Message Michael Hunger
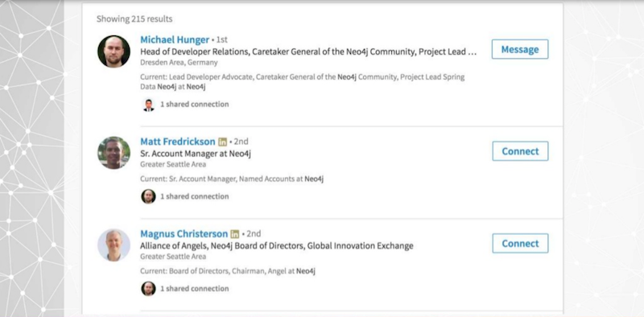Image resolution: width=644 pixels, height=317 pixels. (520, 49)
